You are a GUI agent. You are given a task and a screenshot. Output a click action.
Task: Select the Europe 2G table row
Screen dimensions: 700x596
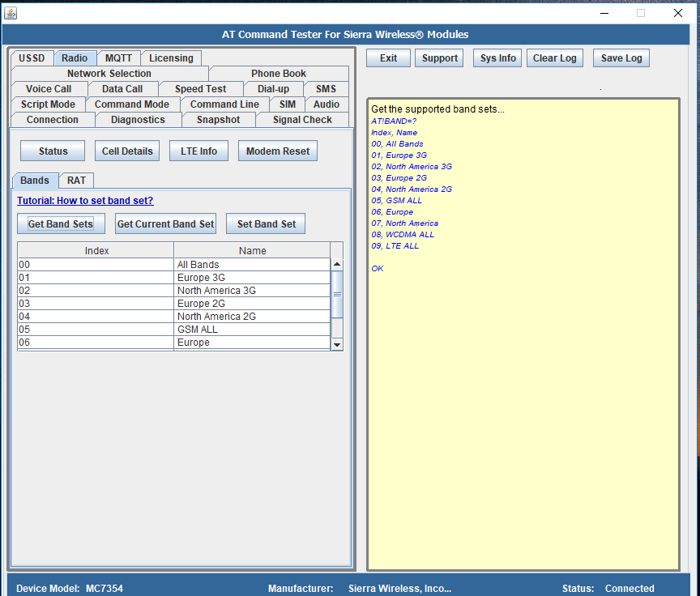174,304
